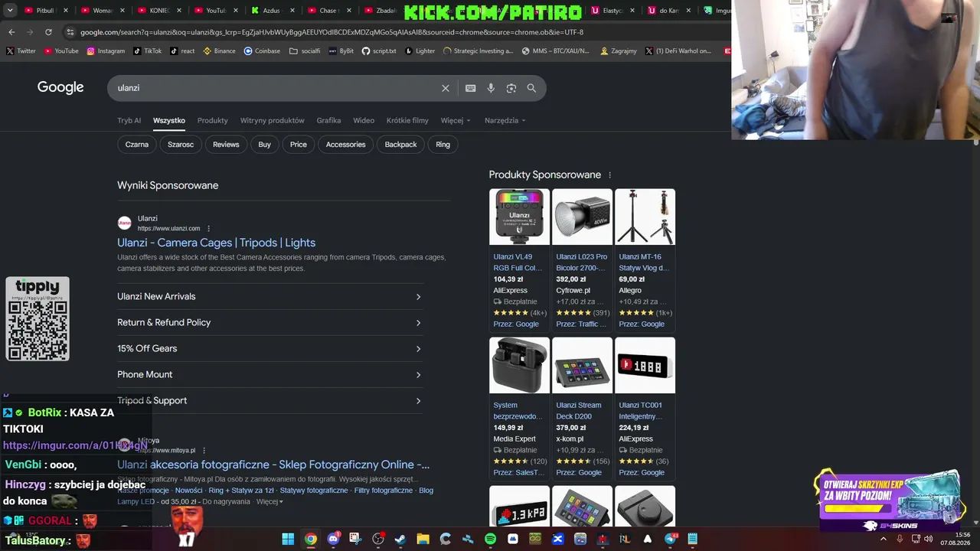Focus the Google search input field
The image size is (980, 551).
pos(276,88)
